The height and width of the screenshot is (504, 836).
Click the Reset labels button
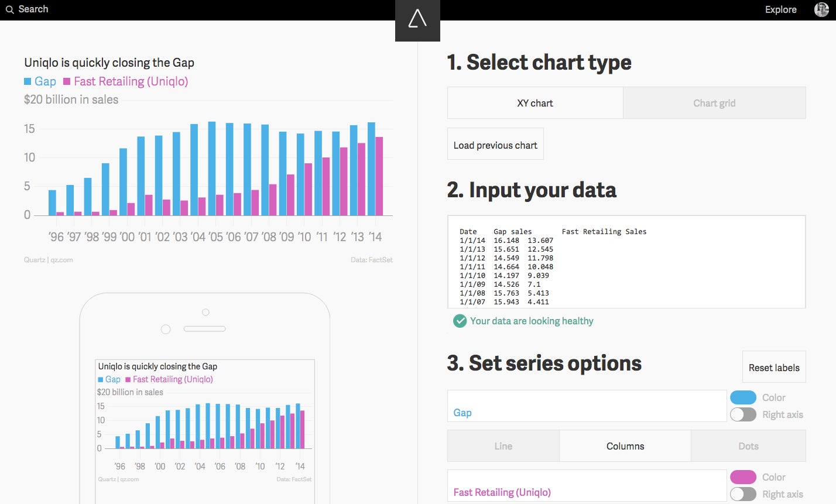[x=774, y=368]
